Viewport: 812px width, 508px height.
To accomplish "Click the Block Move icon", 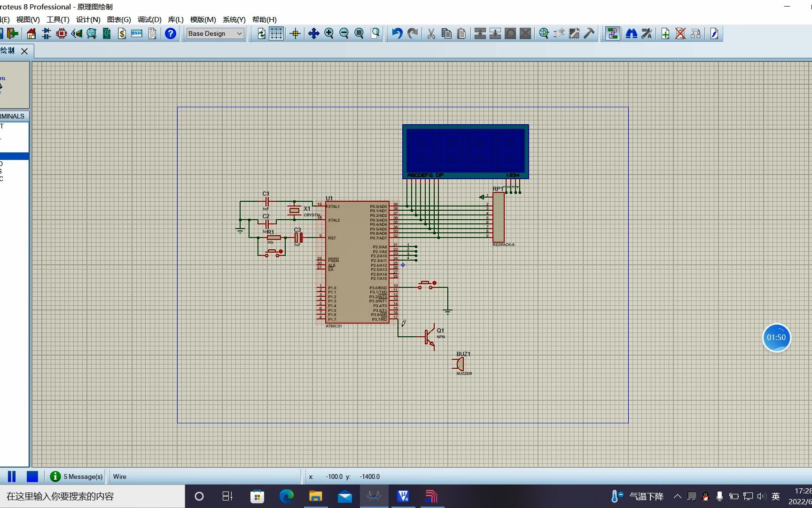I will coord(495,33).
